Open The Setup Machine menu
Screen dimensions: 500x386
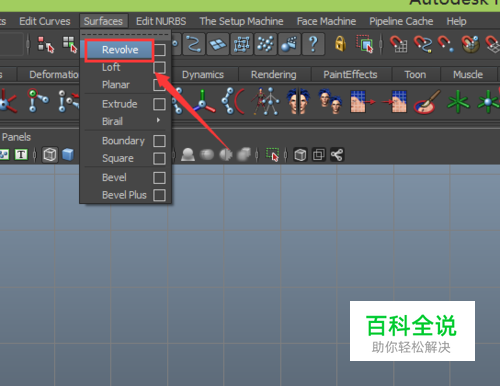[x=241, y=21]
